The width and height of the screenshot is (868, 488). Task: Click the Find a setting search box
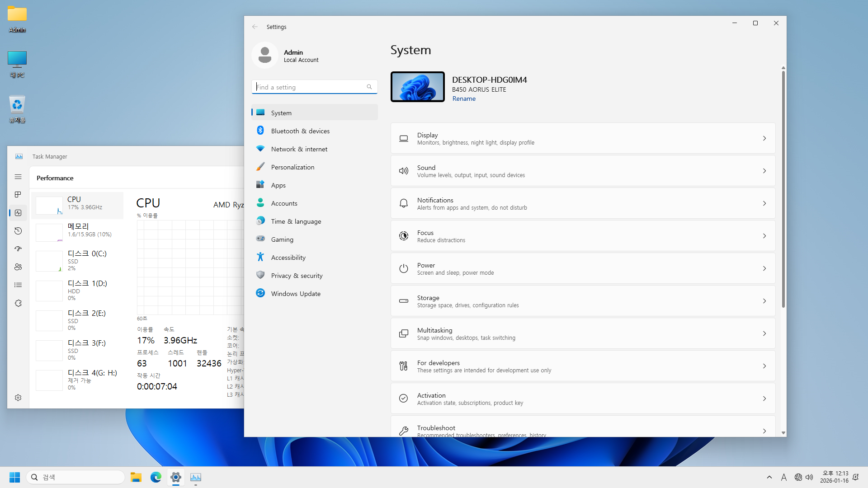tap(310, 87)
